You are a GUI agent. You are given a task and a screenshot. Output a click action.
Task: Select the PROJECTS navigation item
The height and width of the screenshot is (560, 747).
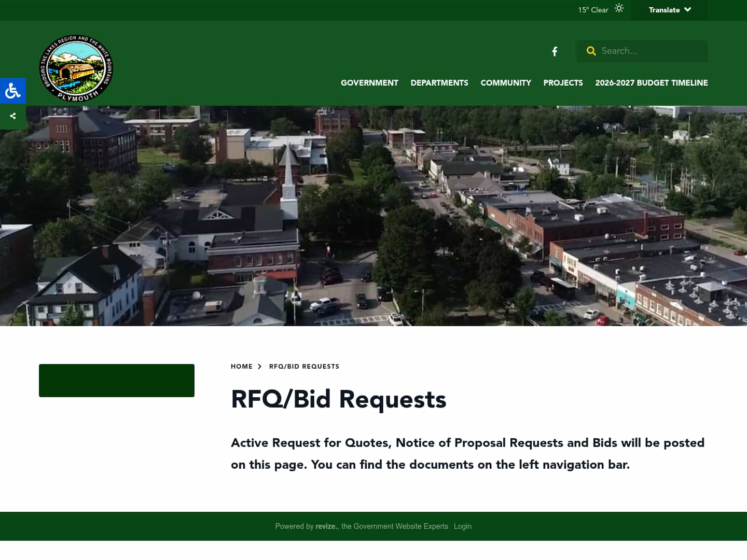tap(563, 83)
